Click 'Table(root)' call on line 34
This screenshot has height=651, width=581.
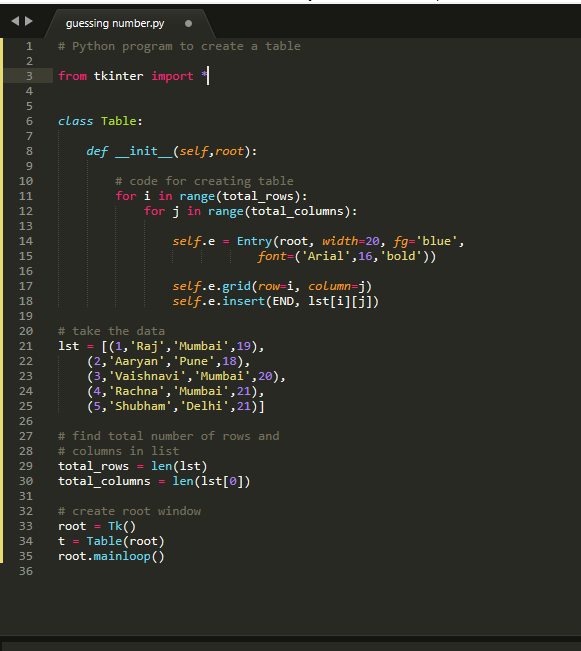pyautogui.click(x=125, y=541)
